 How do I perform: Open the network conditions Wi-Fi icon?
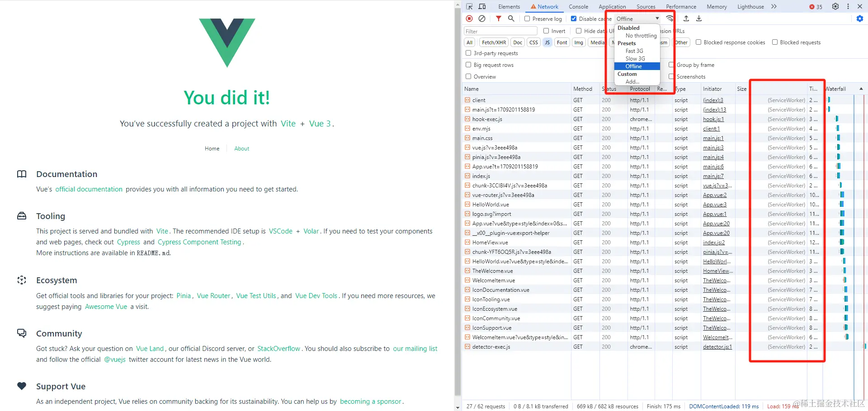(x=670, y=19)
